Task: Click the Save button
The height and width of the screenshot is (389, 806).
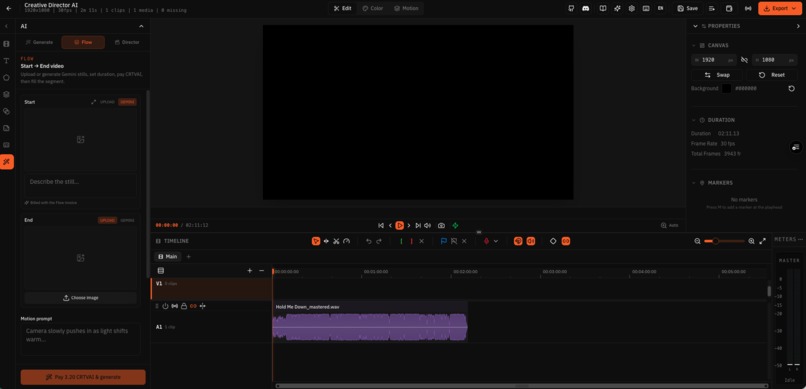Action: coord(688,8)
